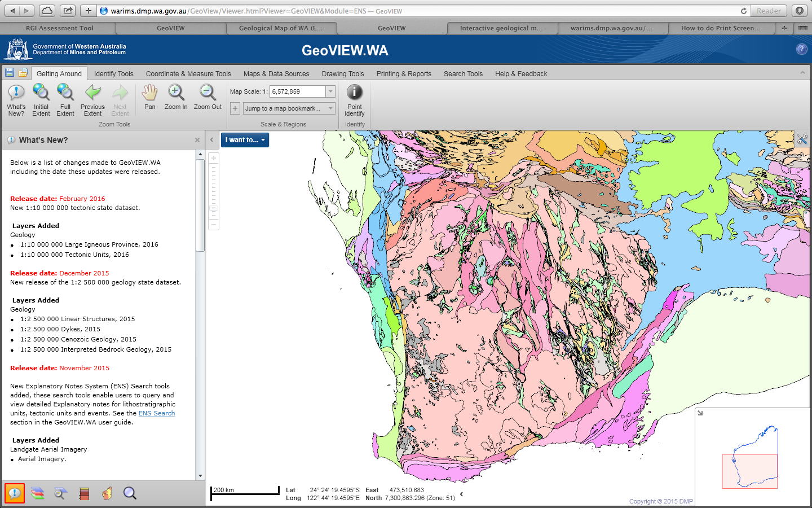Collapse the ribbon toolbar chevron
This screenshot has height=508, width=812.
click(x=802, y=73)
